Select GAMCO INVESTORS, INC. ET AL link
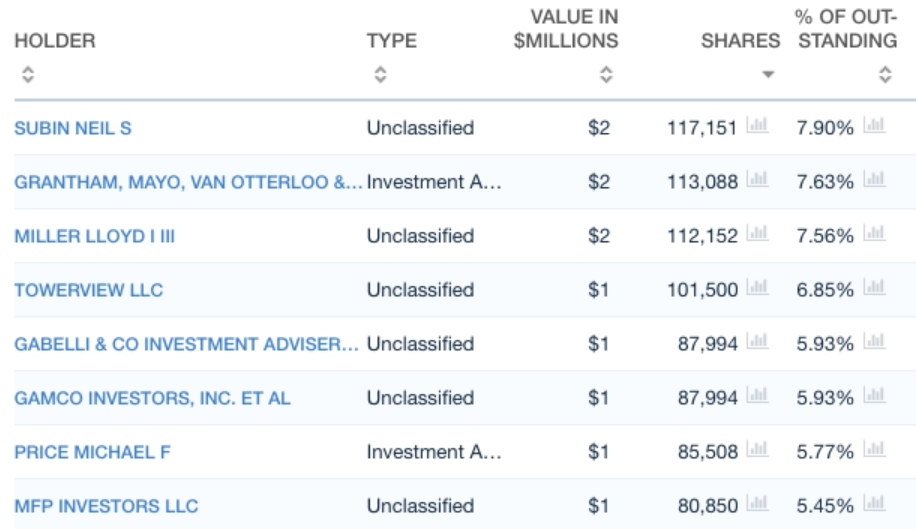Viewport: 916px width, 529px height. pos(153,398)
